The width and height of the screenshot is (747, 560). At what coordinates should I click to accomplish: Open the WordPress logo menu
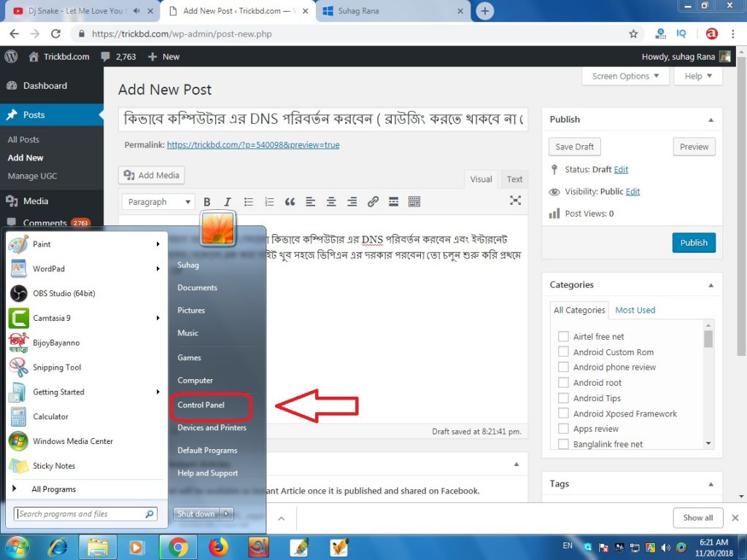pos(11,56)
